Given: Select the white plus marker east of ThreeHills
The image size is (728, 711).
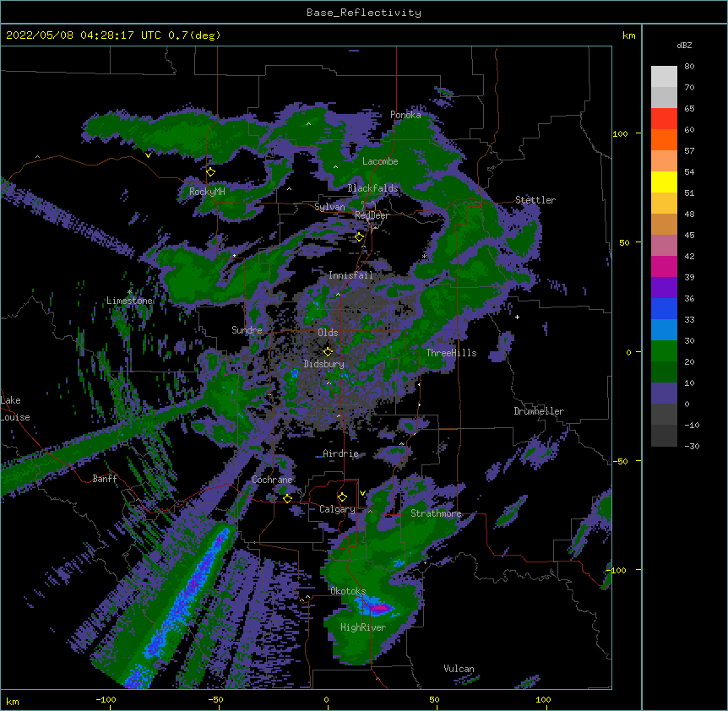Looking at the screenshot, I should pos(517,317).
